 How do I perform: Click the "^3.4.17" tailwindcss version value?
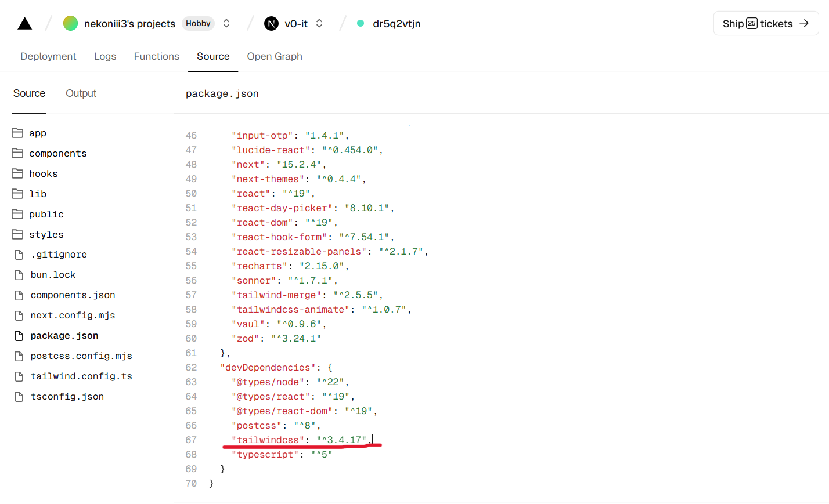(x=341, y=440)
